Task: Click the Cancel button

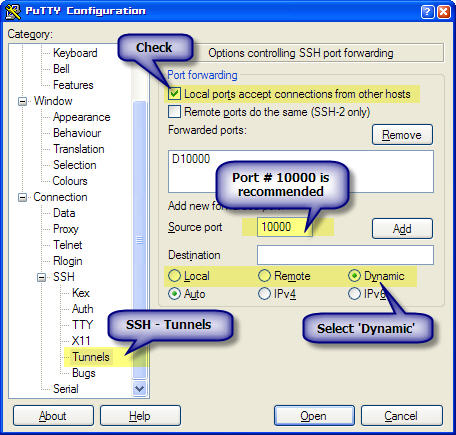Action: click(x=402, y=416)
